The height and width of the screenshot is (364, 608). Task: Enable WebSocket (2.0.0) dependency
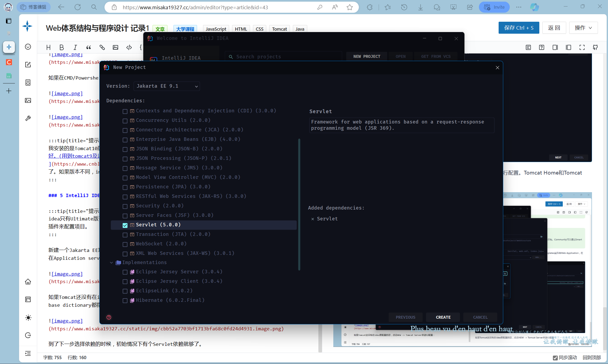click(125, 244)
